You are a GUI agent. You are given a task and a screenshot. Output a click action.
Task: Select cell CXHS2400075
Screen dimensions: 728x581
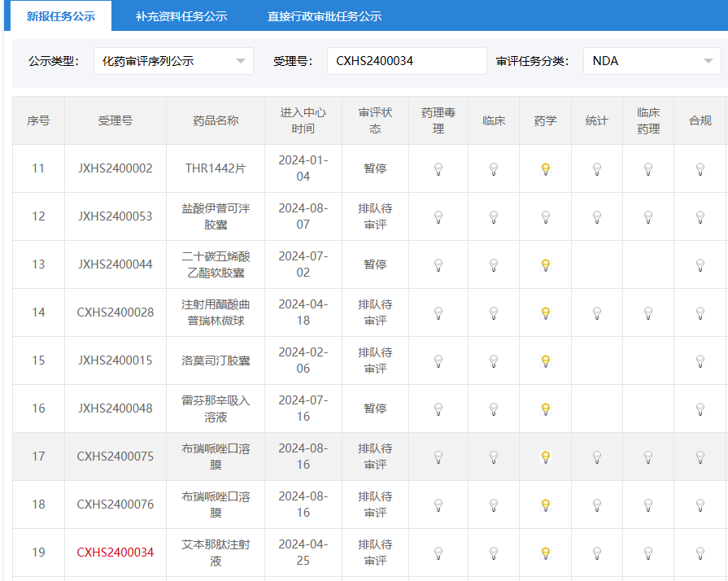pyautogui.click(x=116, y=456)
